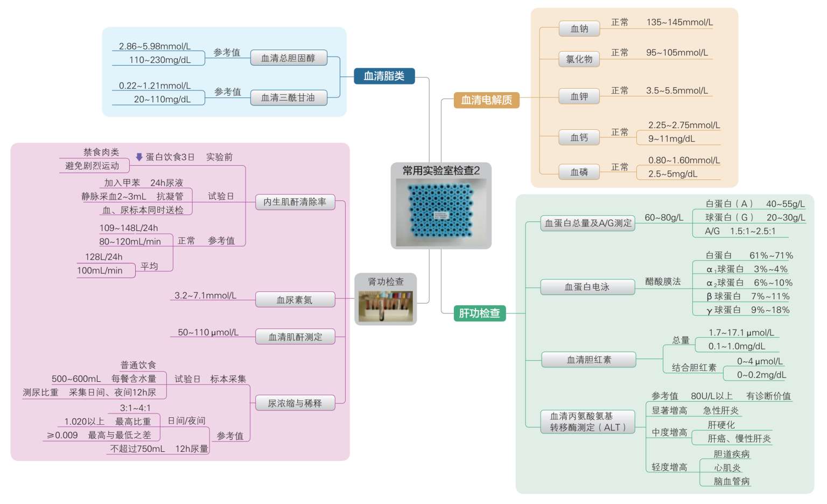Select the 血清总胆固醇 node

pos(289,58)
